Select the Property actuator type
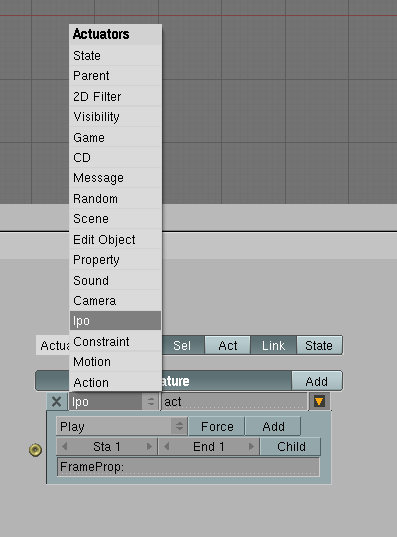The image size is (397, 537). 115,260
